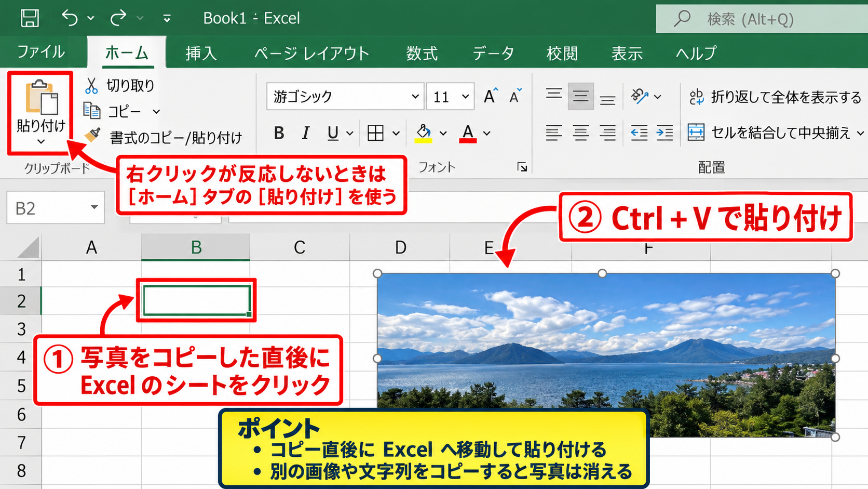Toggle Bold formatting
Viewport: 868px width, 489px height.
coord(279,134)
